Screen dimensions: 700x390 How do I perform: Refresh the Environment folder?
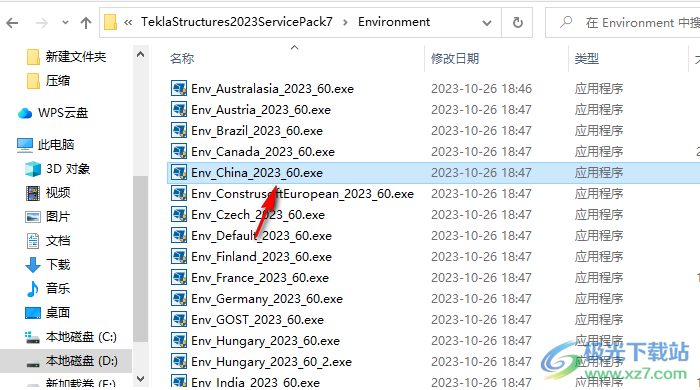(517, 22)
